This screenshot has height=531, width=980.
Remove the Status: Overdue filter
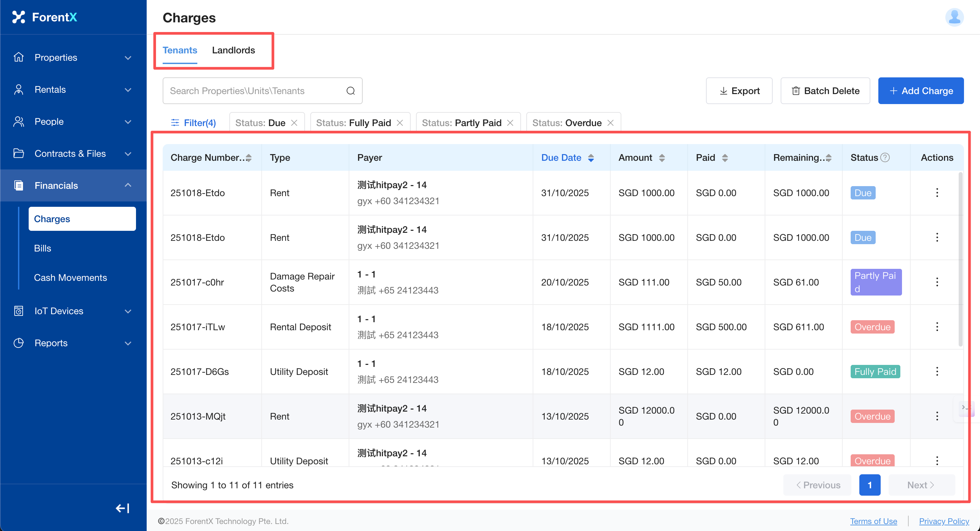[x=611, y=123]
